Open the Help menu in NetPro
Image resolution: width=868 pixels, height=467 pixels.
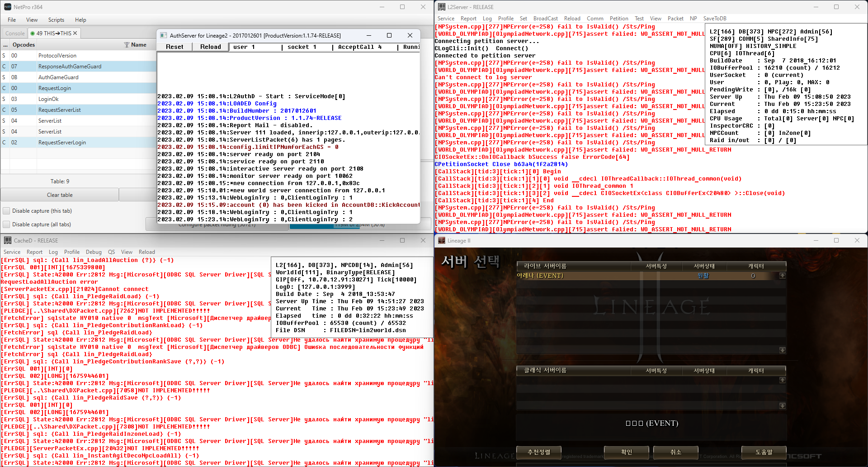coord(80,20)
